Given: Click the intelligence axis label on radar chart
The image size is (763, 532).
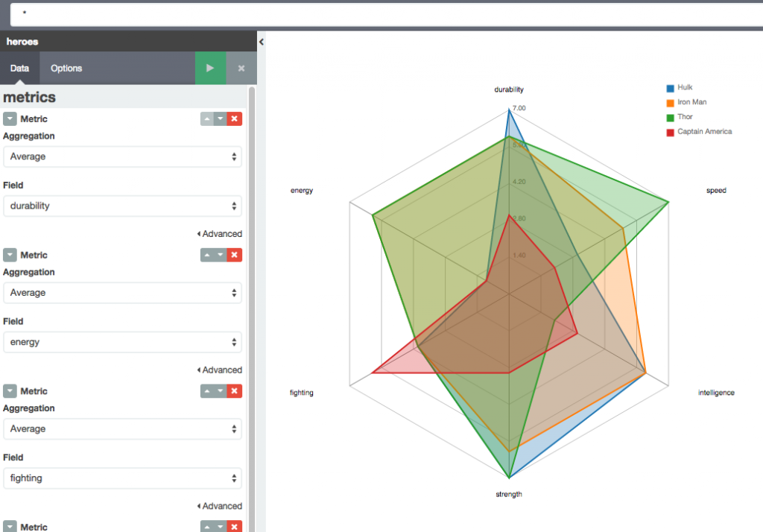Looking at the screenshot, I should coord(716,393).
